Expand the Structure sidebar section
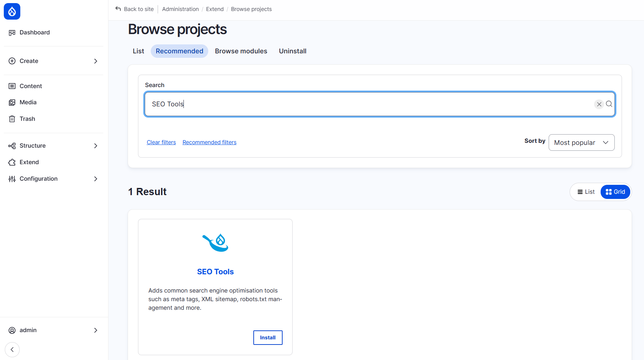The height and width of the screenshot is (360, 644). tap(96, 146)
